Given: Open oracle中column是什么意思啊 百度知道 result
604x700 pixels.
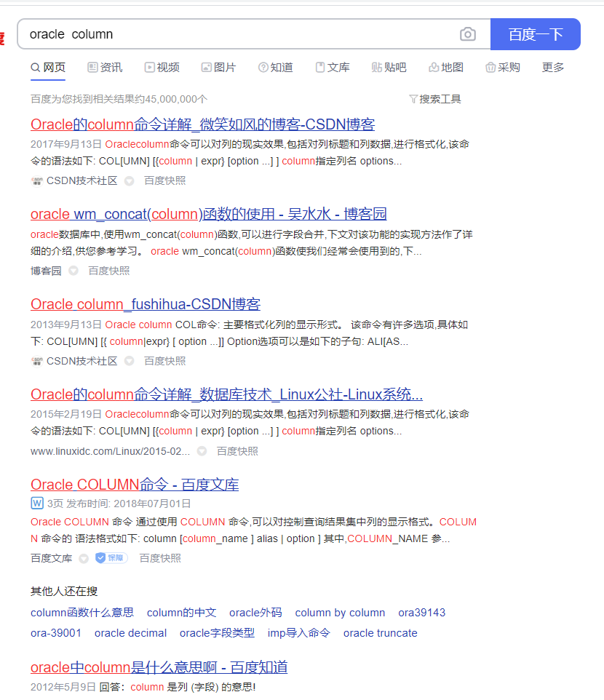Looking at the screenshot, I should coord(159,667).
